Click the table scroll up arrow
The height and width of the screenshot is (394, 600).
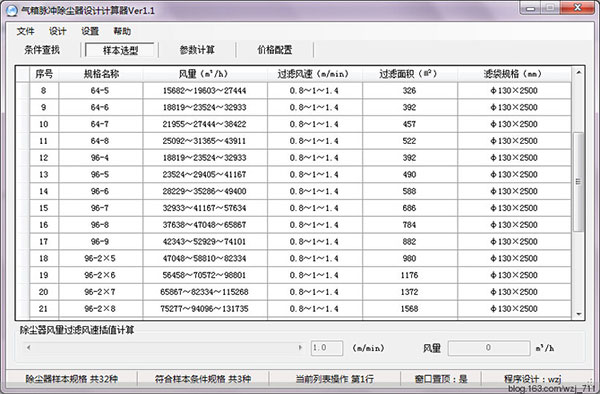(x=579, y=72)
